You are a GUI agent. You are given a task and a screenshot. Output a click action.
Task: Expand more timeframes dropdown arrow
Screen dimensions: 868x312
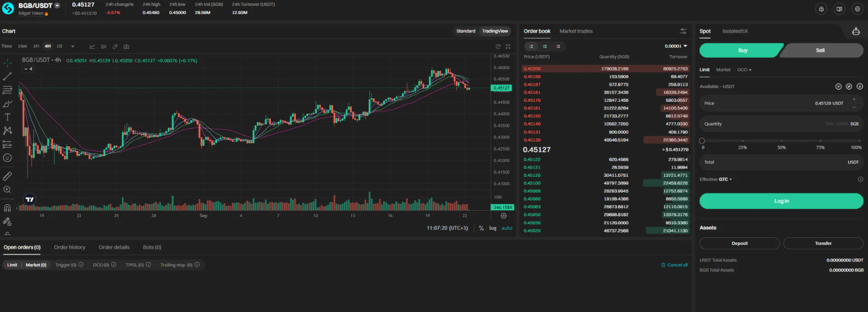tap(72, 47)
